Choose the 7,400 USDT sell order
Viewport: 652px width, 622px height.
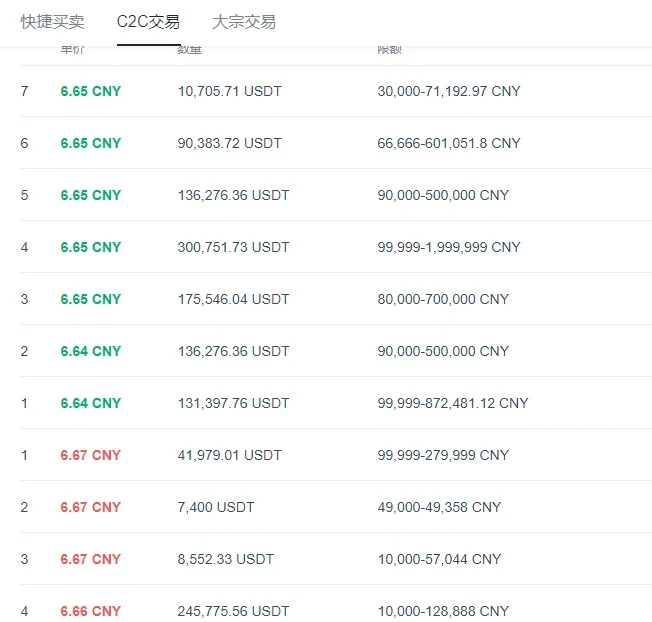click(215, 507)
